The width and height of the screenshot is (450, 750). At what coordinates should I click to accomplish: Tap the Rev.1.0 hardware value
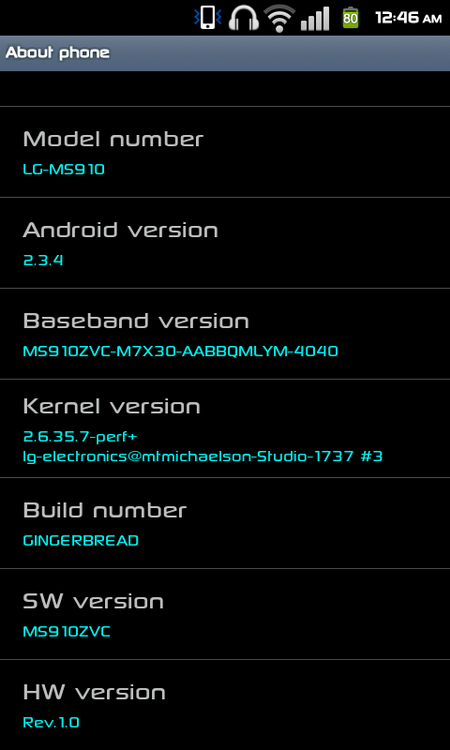click(51, 722)
